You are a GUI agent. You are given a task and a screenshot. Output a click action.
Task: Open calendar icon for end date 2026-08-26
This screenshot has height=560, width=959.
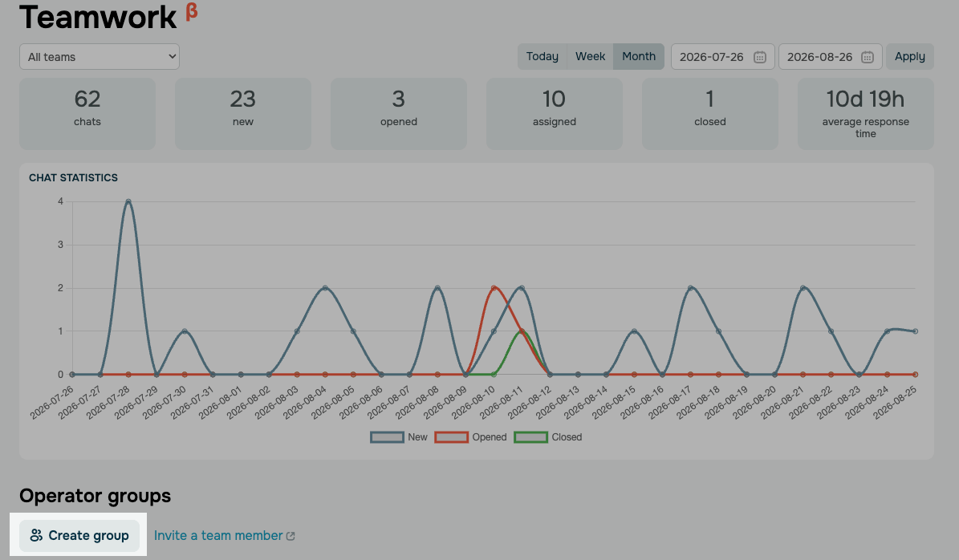(868, 57)
